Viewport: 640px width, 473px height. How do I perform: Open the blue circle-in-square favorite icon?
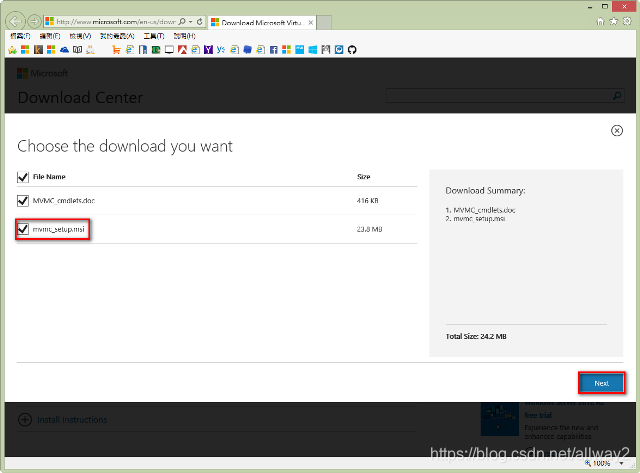point(339,50)
